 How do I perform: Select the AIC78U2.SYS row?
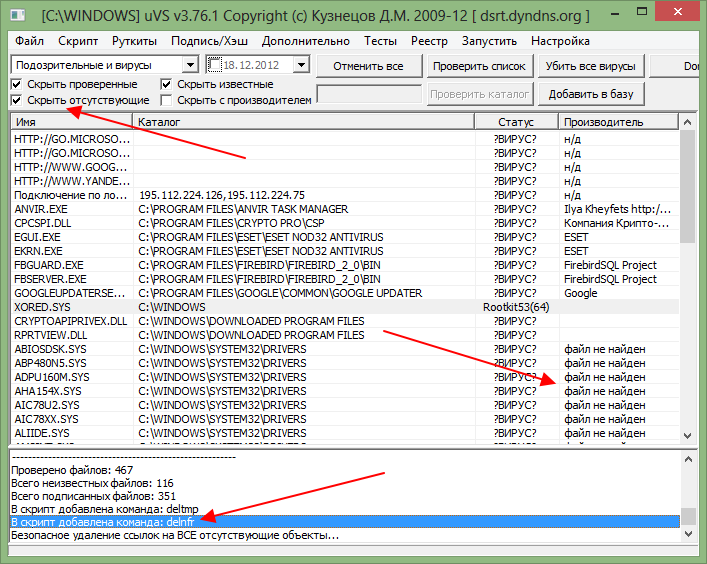pyautogui.click(x=345, y=405)
